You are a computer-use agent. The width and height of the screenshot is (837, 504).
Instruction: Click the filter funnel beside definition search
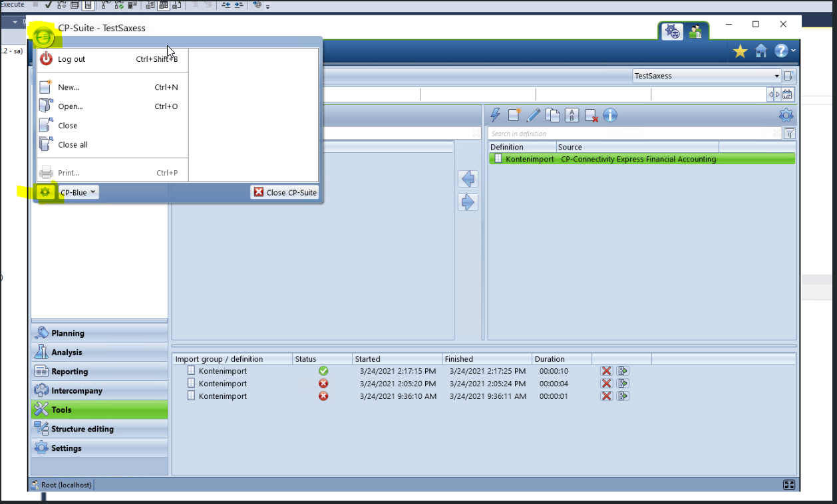point(789,134)
